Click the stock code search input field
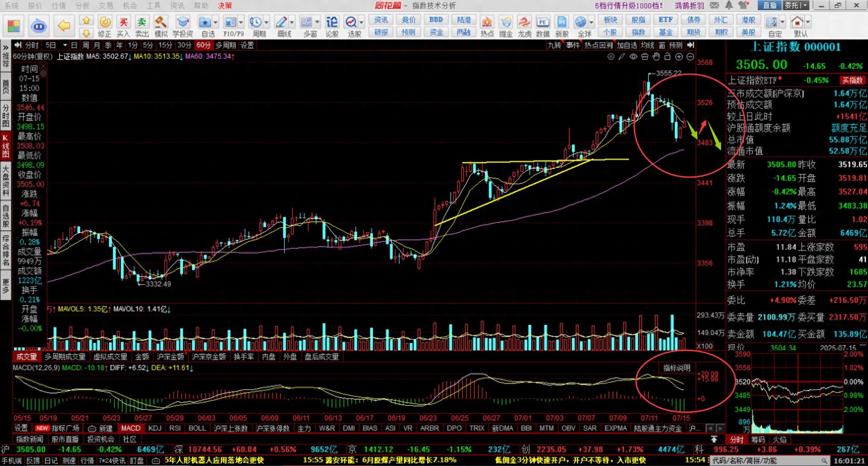Screen dimensions: 868x466 click(x=764, y=461)
